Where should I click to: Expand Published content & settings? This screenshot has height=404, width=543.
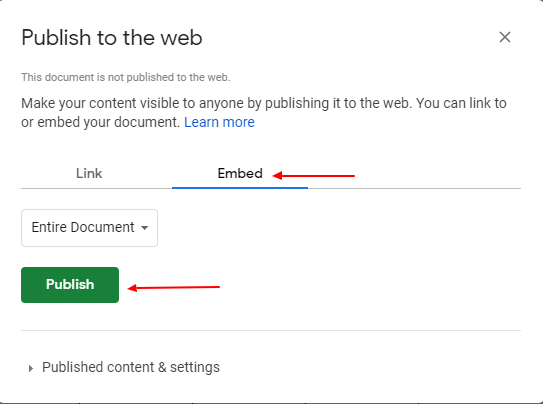124,367
